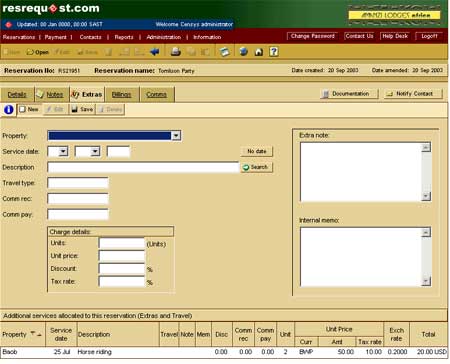Open the Administration menu
The image size is (450, 364).
pos(164,37)
